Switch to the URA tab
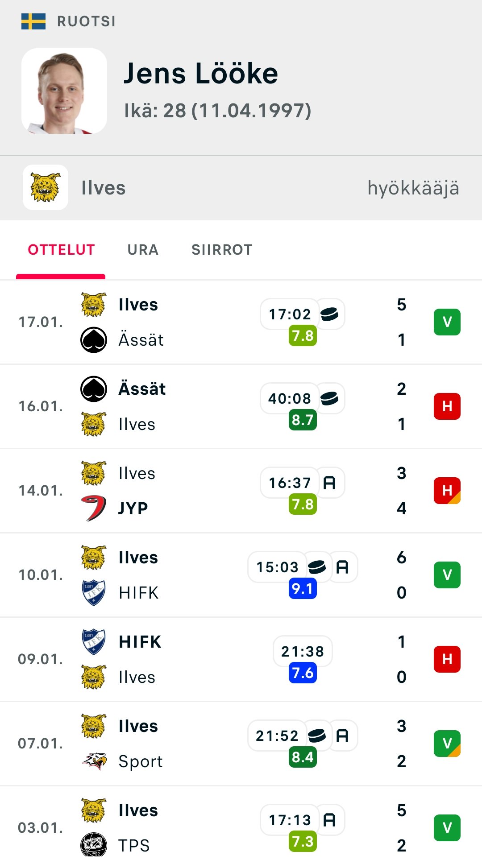This screenshot has width=482, height=868. [x=143, y=250]
